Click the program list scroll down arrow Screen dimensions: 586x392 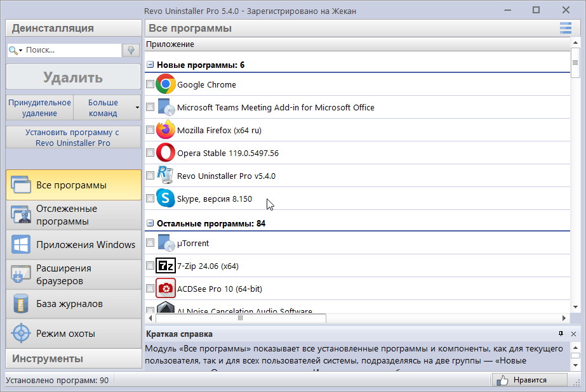click(x=575, y=307)
